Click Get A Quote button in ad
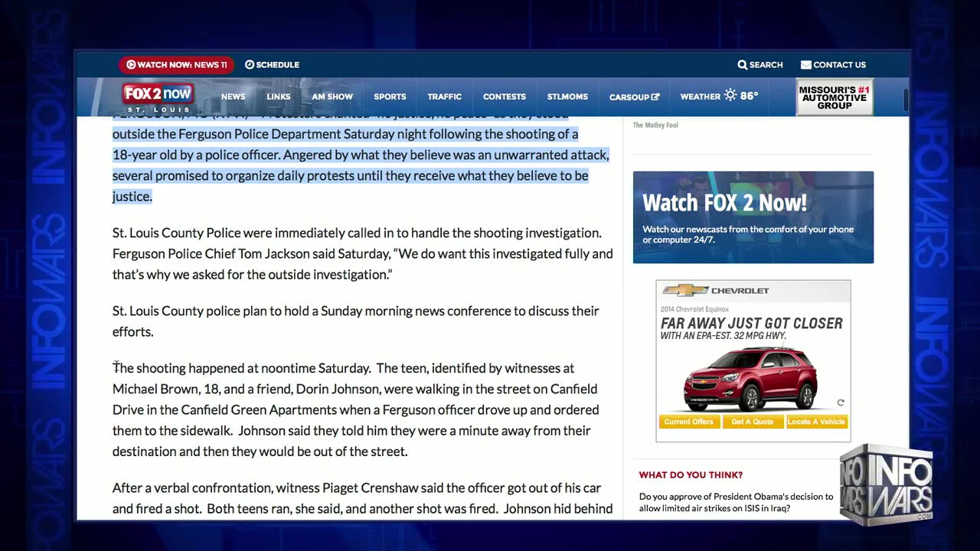Viewport: 980px width, 551px height. 753,422
